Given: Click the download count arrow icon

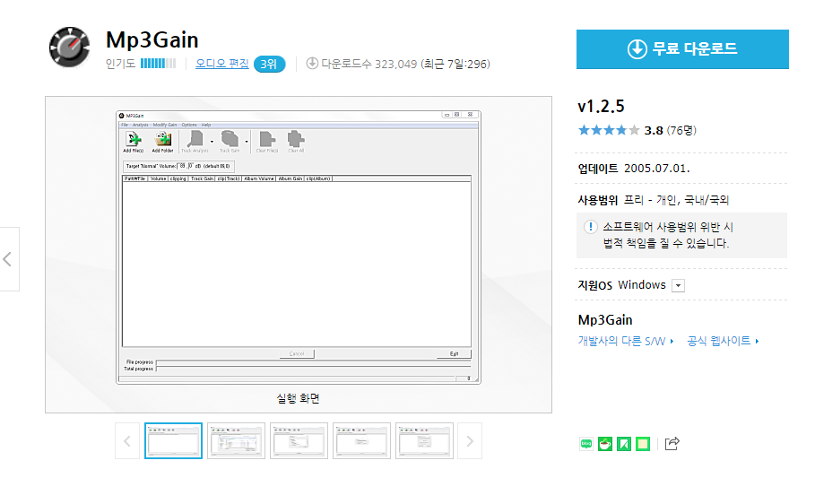Looking at the screenshot, I should click(x=312, y=64).
